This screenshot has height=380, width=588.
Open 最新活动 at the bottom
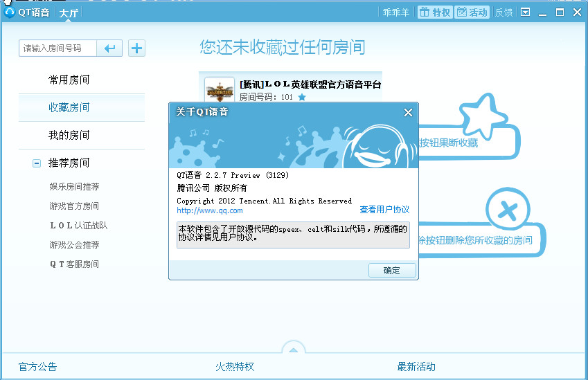click(416, 367)
